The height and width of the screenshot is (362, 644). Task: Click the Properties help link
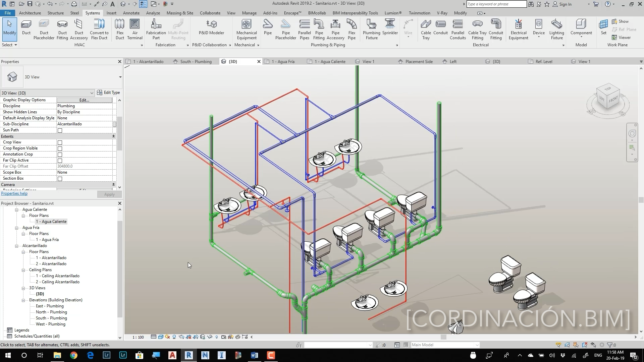pyautogui.click(x=14, y=193)
